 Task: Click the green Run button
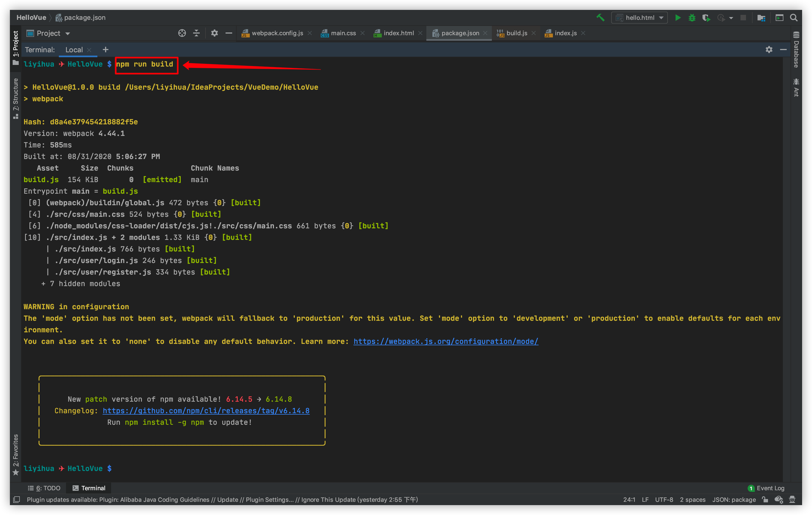click(677, 18)
